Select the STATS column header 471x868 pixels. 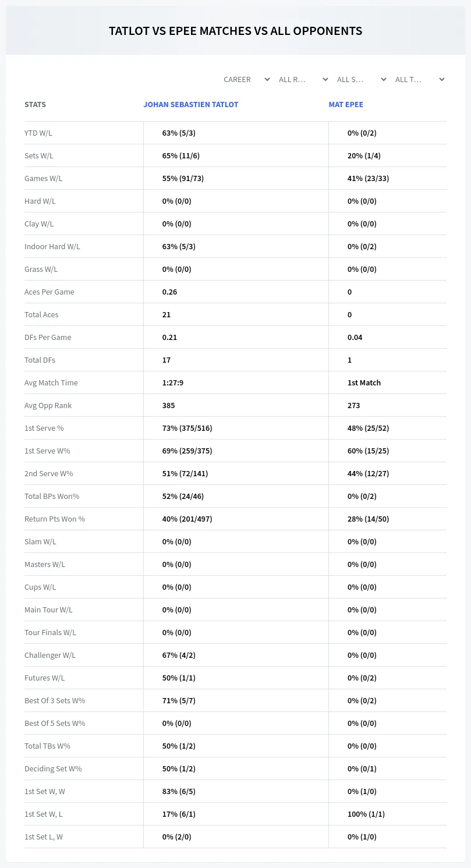[x=35, y=105]
